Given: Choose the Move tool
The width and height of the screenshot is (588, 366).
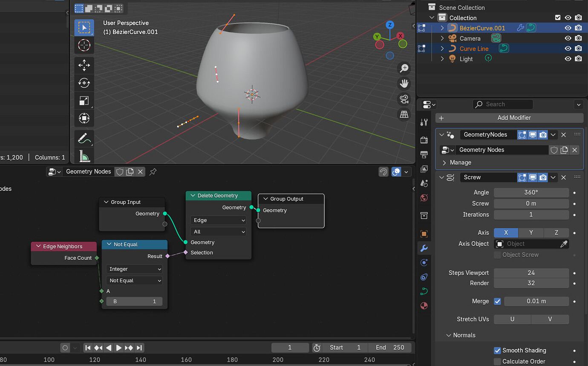Looking at the screenshot, I should click(x=84, y=65).
